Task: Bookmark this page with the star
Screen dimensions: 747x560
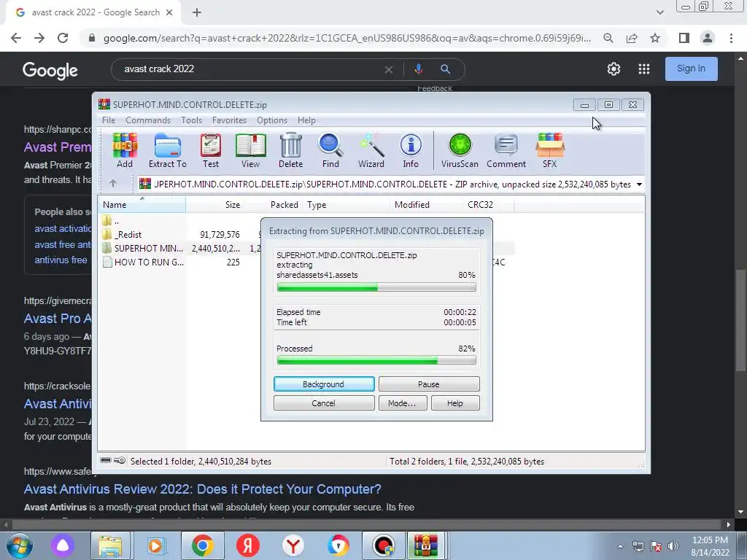Action: [655, 38]
